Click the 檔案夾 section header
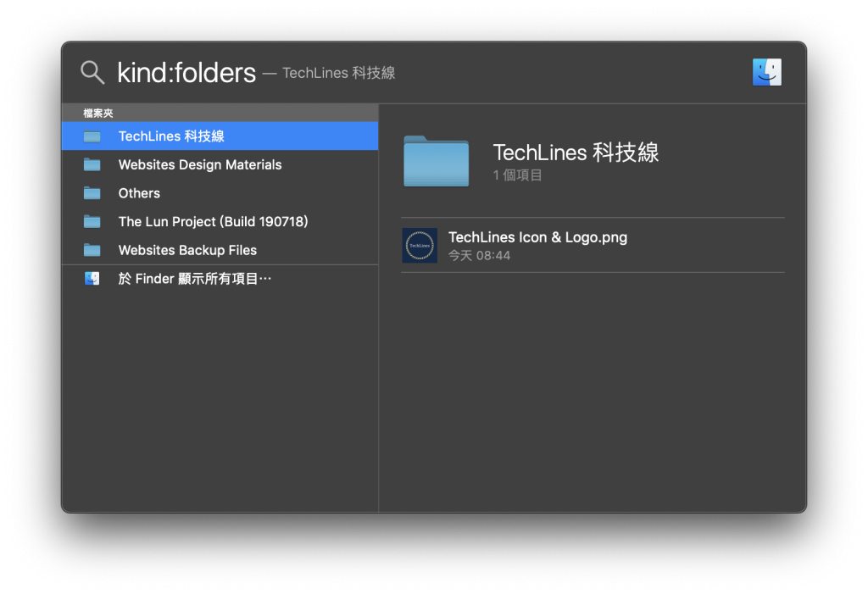This screenshot has width=868, height=594. (x=98, y=113)
